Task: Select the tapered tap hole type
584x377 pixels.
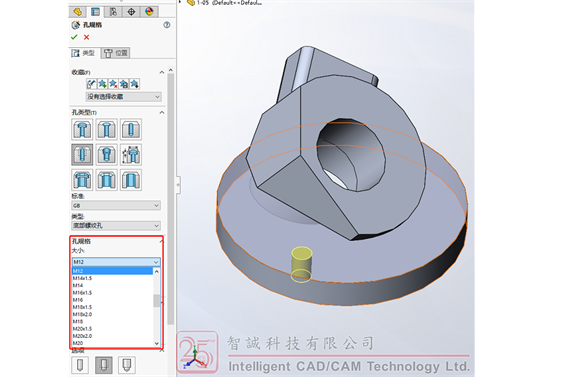Action: coord(107,155)
